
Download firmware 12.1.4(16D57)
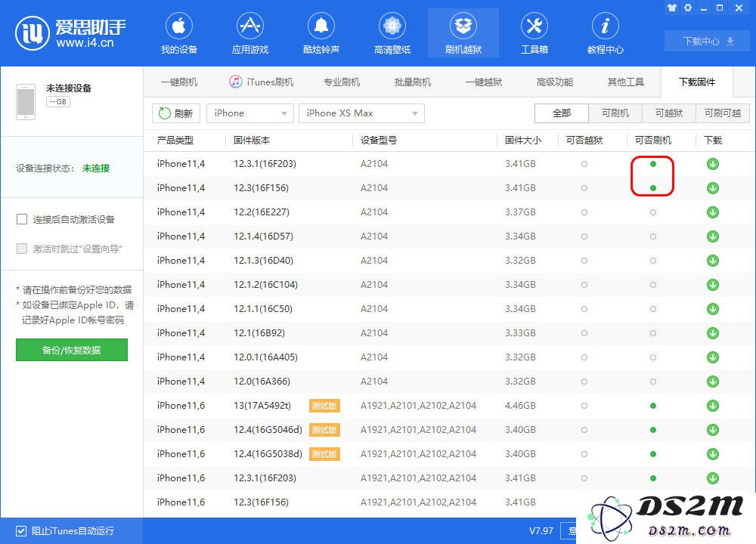[x=713, y=236]
